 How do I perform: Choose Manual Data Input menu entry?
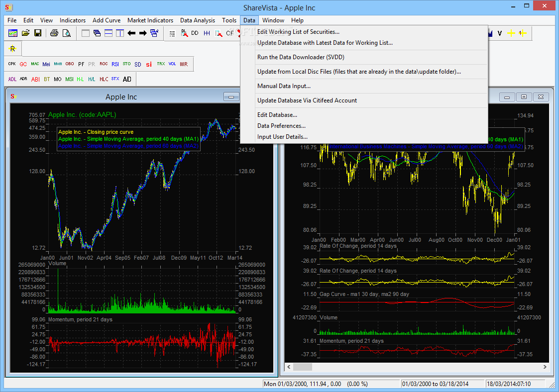(364, 86)
